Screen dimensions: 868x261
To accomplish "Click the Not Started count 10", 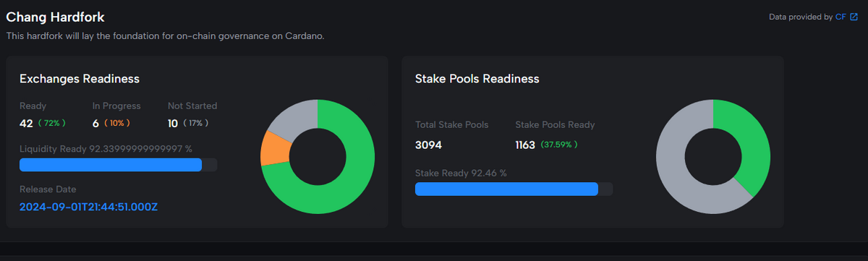I will point(173,124).
